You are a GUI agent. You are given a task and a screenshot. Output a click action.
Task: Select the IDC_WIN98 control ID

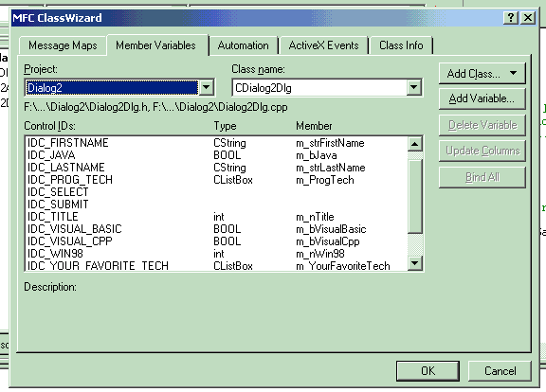click(55, 254)
